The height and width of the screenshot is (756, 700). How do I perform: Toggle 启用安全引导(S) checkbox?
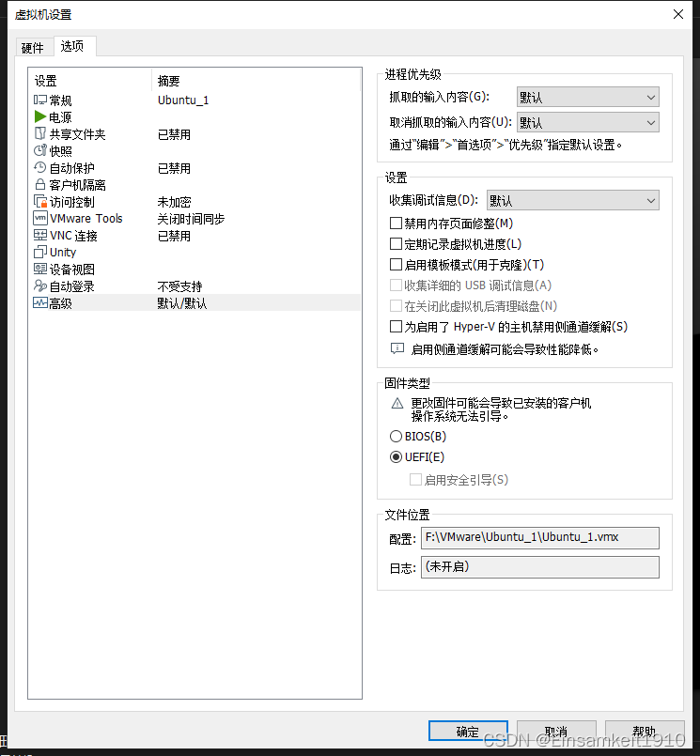(x=415, y=480)
